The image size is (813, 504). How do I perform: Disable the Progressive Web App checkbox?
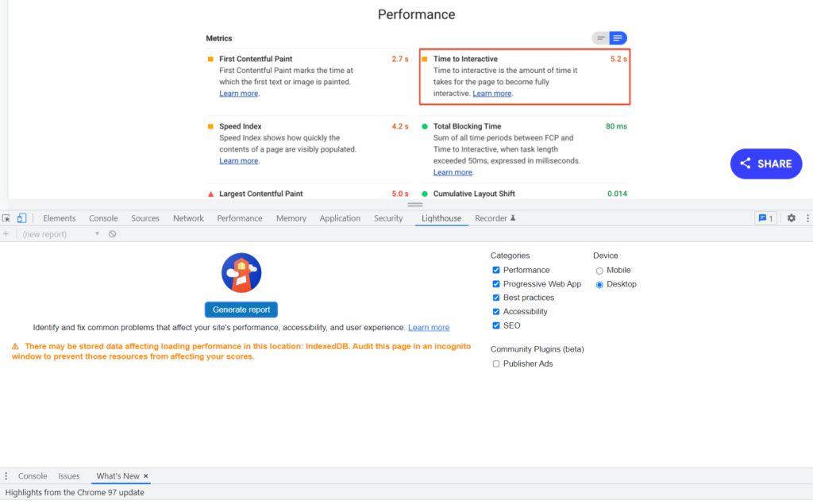pyautogui.click(x=496, y=284)
